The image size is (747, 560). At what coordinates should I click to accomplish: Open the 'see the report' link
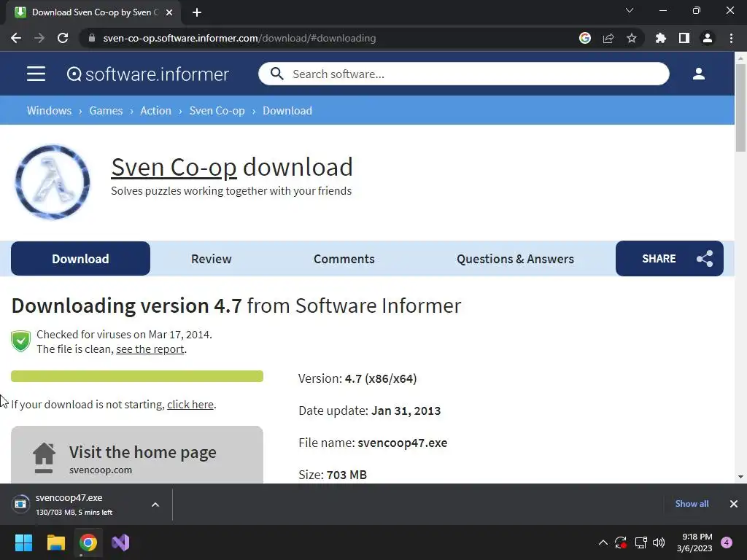150,349
